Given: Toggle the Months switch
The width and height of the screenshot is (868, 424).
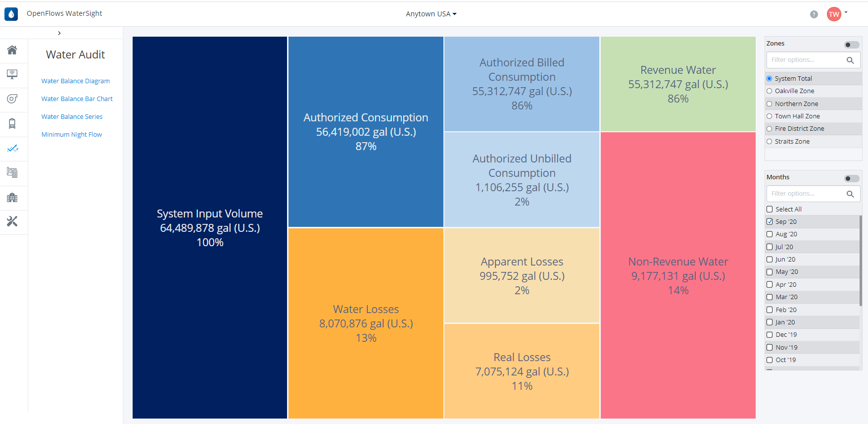Looking at the screenshot, I should tap(852, 179).
